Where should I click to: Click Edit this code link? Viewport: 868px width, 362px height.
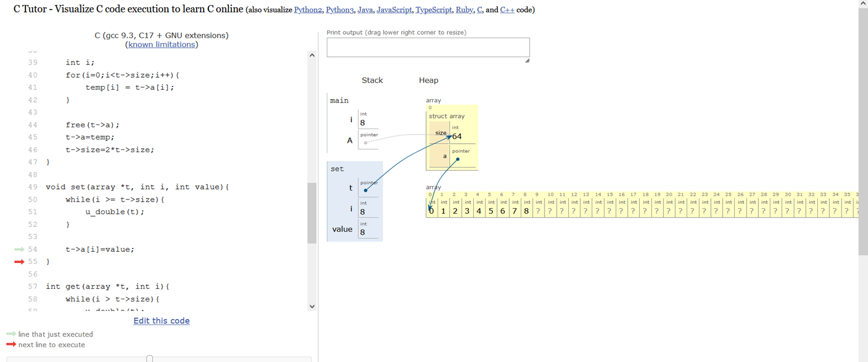tap(161, 321)
